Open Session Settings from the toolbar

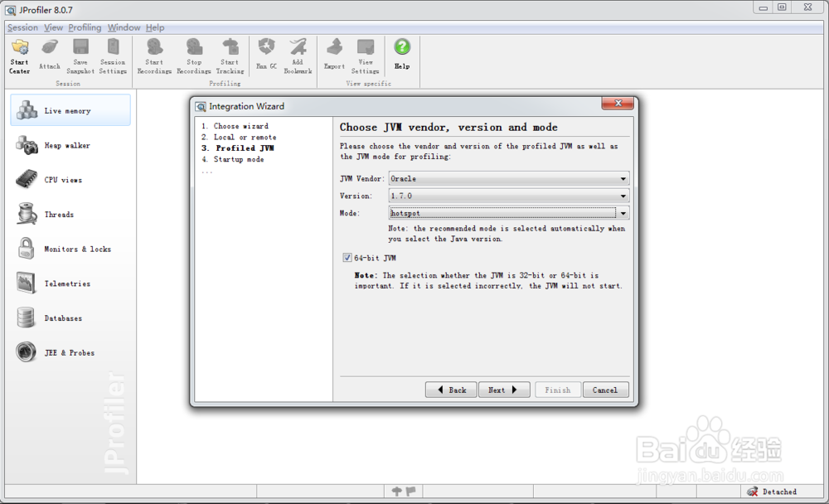coord(113,56)
